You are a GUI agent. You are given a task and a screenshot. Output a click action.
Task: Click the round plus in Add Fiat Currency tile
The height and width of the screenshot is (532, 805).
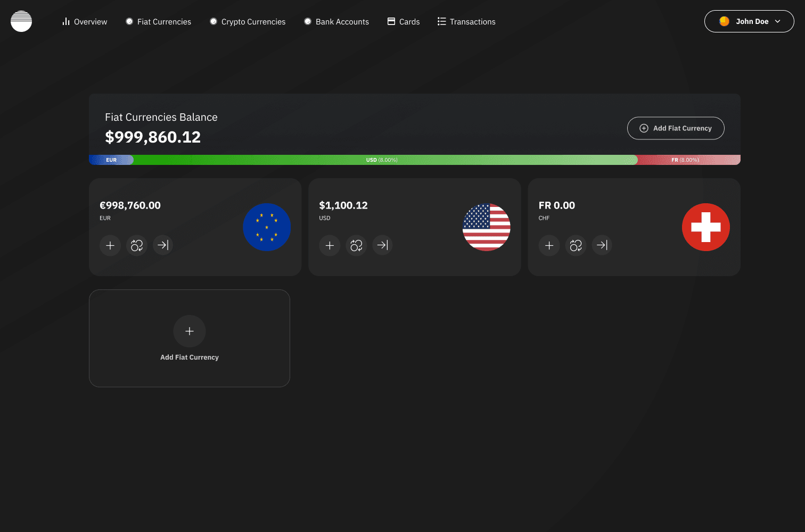click(x=190, y=331)
